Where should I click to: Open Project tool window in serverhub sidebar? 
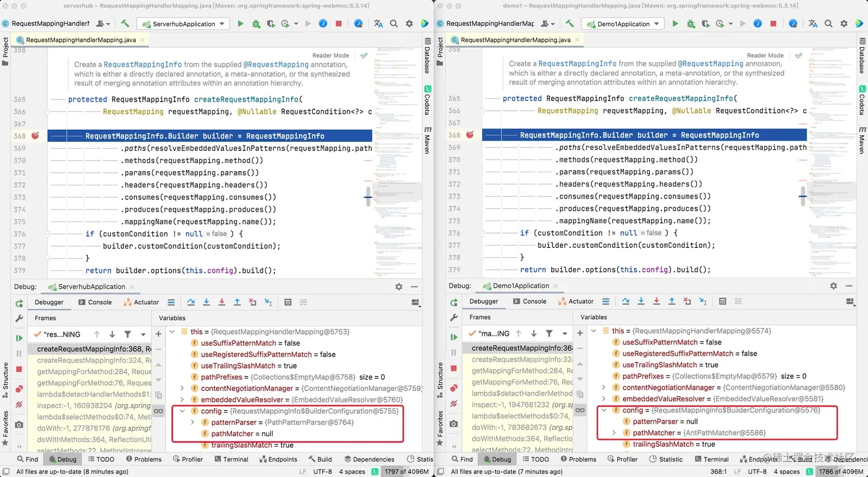(x=6, y=52)
